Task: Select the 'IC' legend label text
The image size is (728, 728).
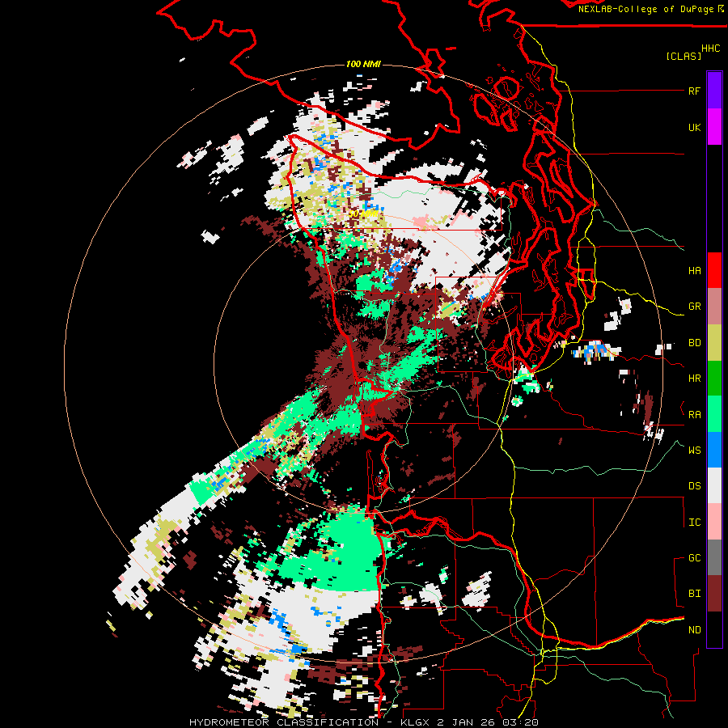Action: click(x=694, y=523)
